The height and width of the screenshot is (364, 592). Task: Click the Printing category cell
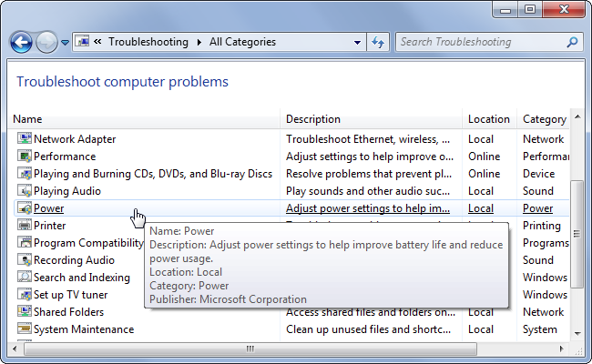click(x=541, y=226)
